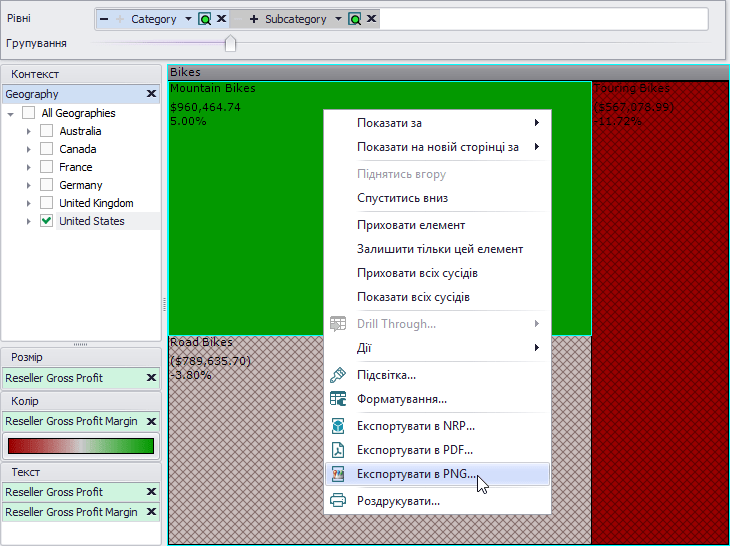Click the disabled plus icon beside Category
Screen dimensions: 730x546
tap(120, 19)
